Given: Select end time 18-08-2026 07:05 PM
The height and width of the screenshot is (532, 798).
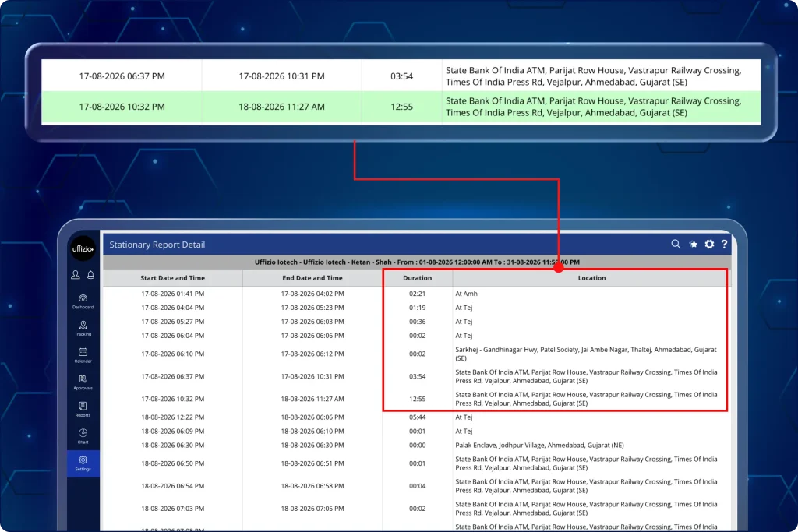Looking at the screenshot, I should click(312, 508).
